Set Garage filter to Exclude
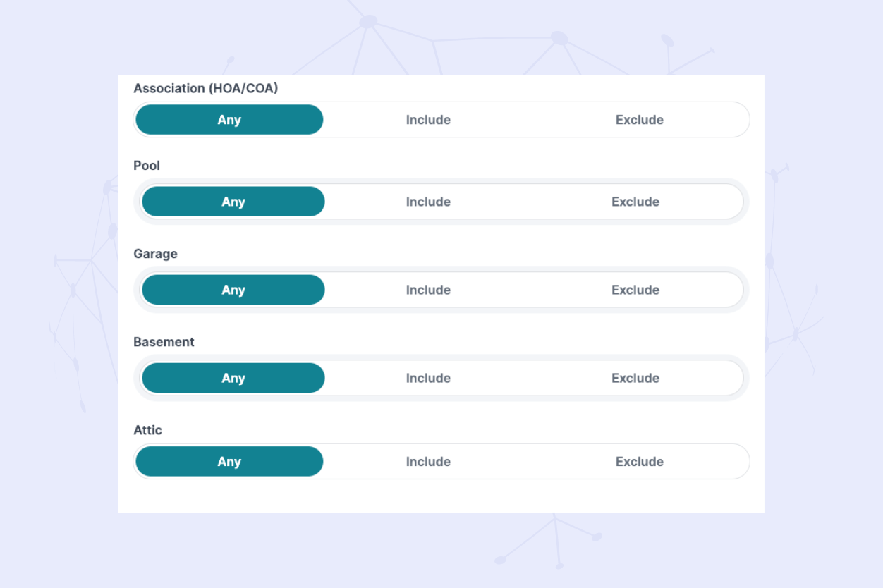Screen dimensions: 883x588 635,290
